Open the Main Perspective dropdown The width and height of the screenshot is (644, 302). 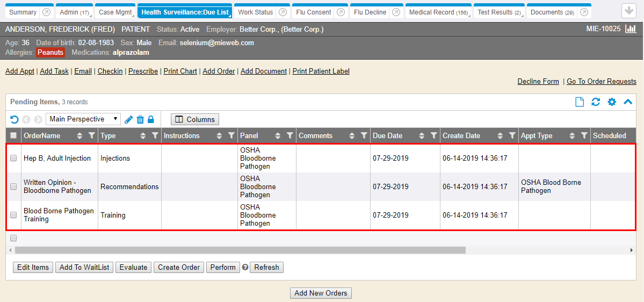[x=83, y=119]
